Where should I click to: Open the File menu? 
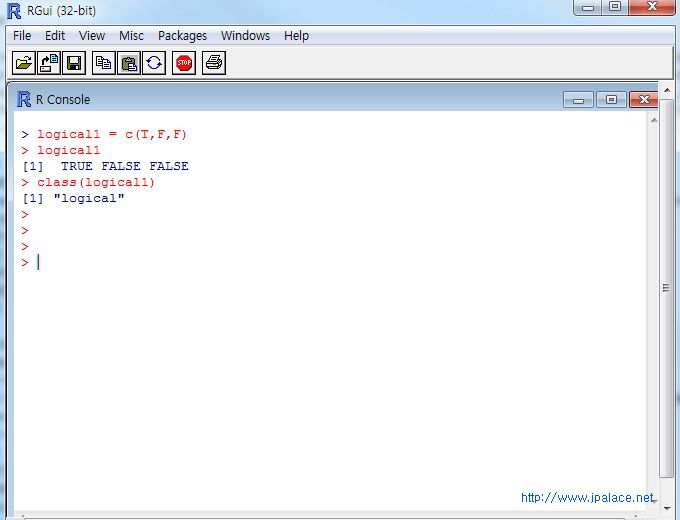point(22,36)
